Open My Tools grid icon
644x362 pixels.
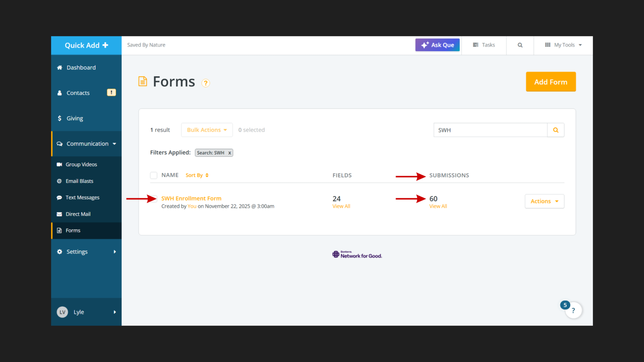pos(547,45)
